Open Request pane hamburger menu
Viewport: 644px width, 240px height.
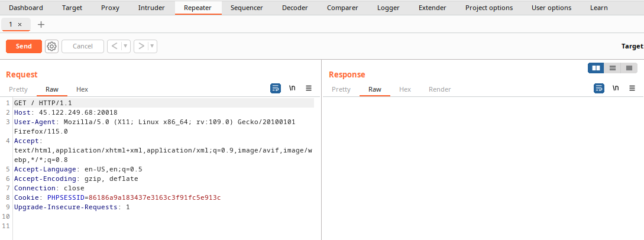click(x=309, y=88)
